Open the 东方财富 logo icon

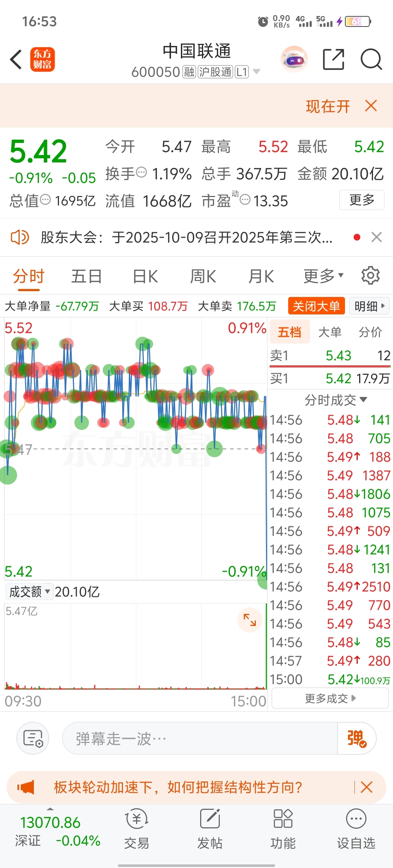43,60
